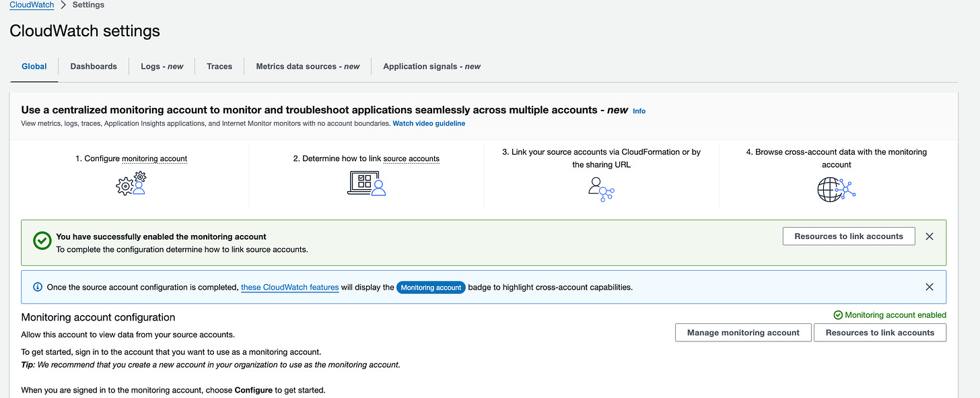Click the configure monitoring account gears icon
The width and height of the screenshot is (980, 398).
point(131,183)
